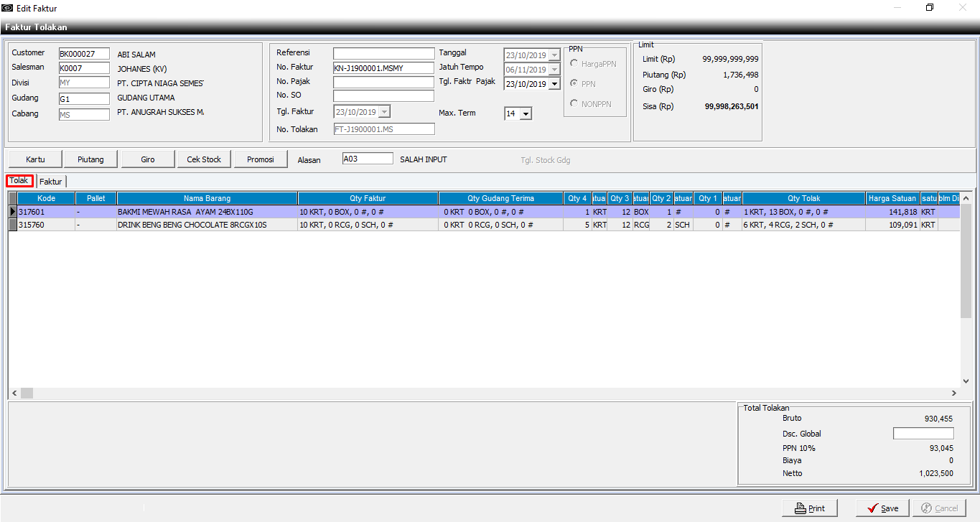Click the red checkmark Save icon
This screenshot has width=980, height=522.
pos(872,508)
